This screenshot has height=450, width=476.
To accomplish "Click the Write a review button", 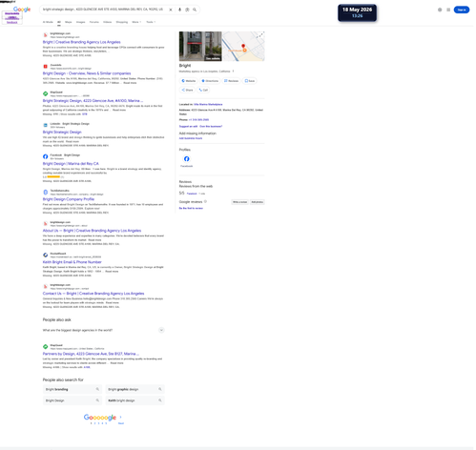I will click(x=241, y=203).
